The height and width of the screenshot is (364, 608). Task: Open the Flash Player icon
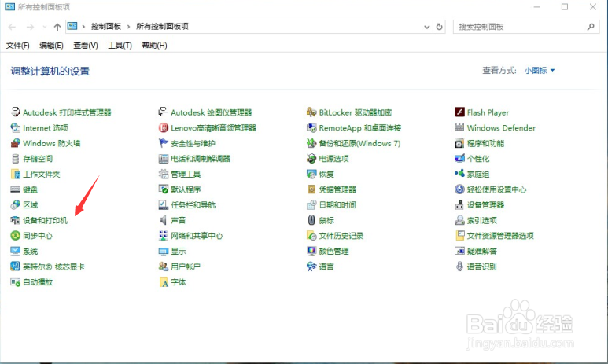[459, 112]
